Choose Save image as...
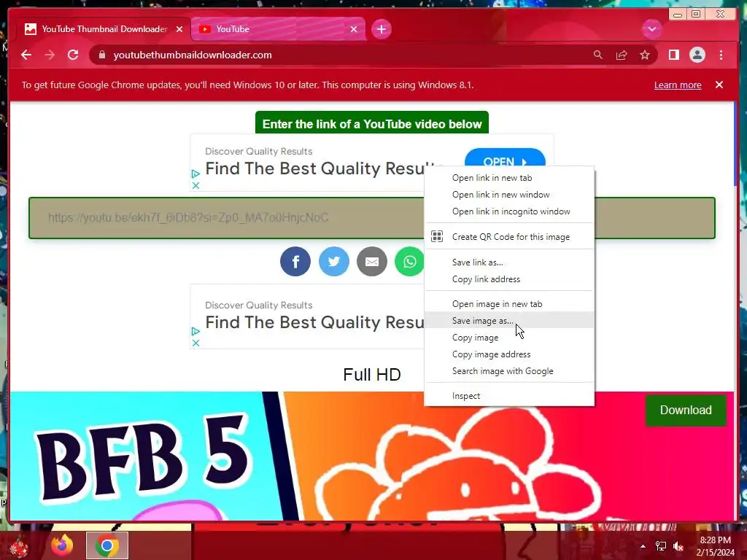Viewport: 747px width, 560px height. (508, 321)
